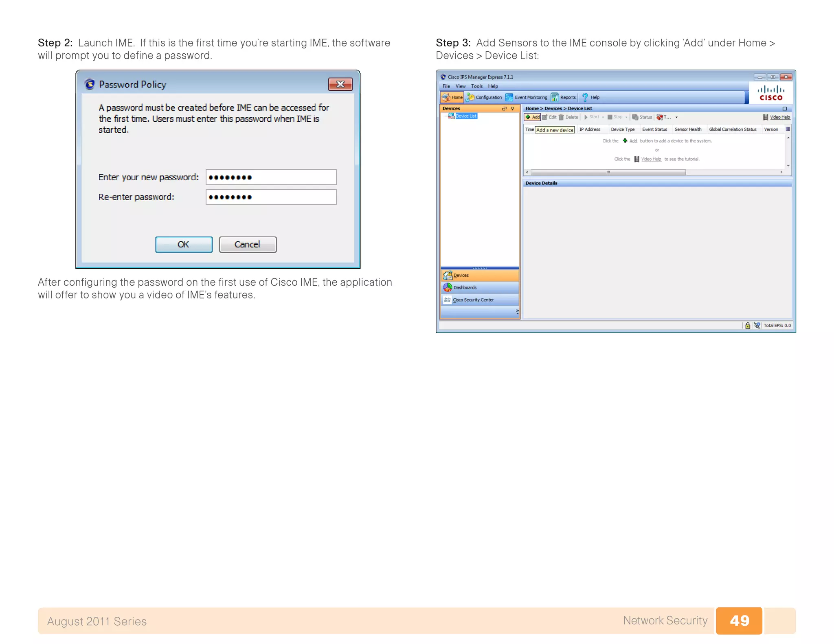Image resolution: width=834 pixels, height=644 pixels.
Task: Maximize the Cisco IPS Manager Express window
Action: (x=773, y=77)
